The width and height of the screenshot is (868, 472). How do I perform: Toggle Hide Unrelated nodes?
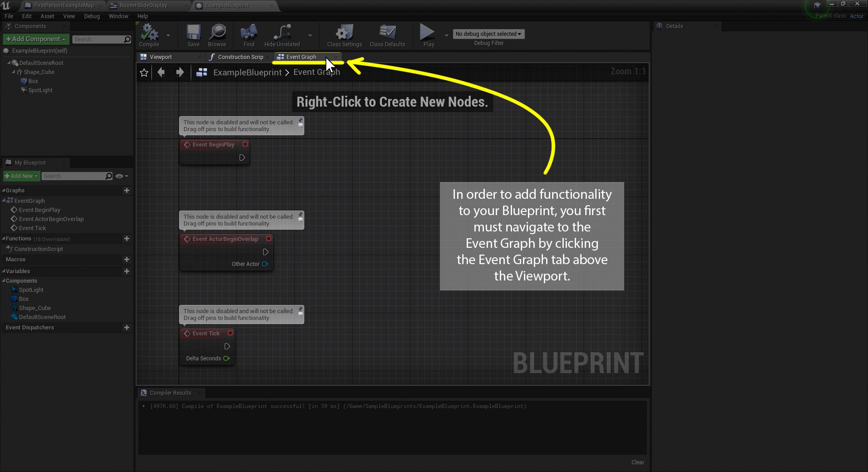click(x=282, y=35)
